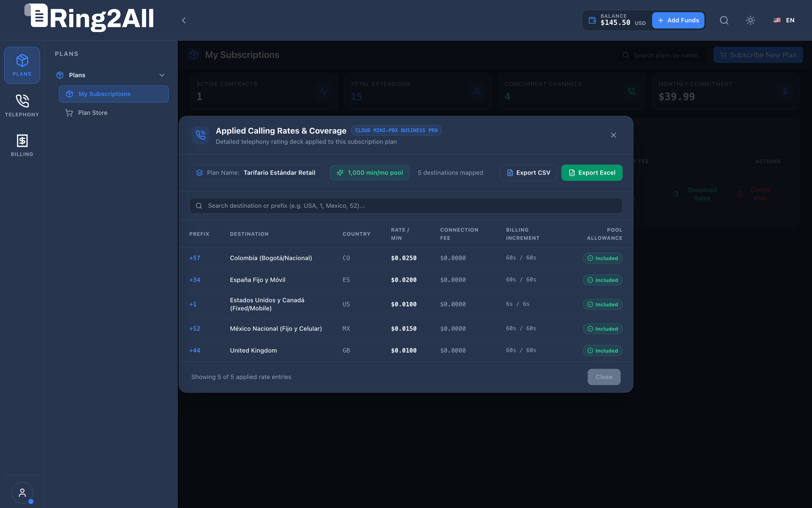The image size is (812, 508).
Task: Select España Fijo y Móvil destination
Action: (x=258, y=280)
